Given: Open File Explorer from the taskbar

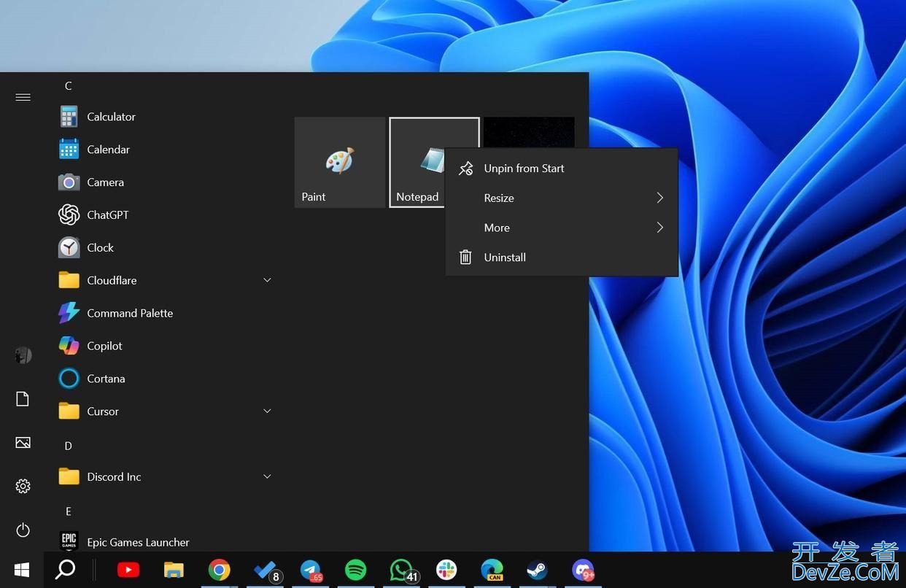Looking at the screenshot, I should [174, 570].
